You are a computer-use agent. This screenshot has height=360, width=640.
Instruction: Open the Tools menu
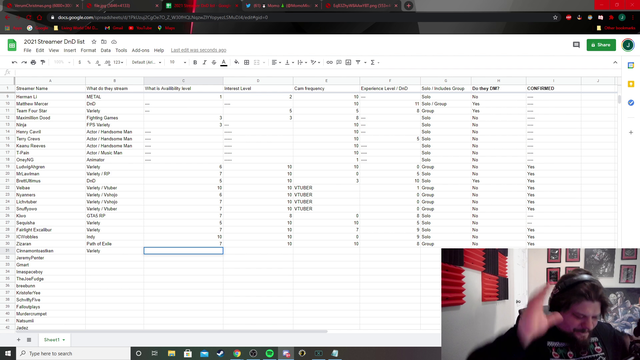121,50
